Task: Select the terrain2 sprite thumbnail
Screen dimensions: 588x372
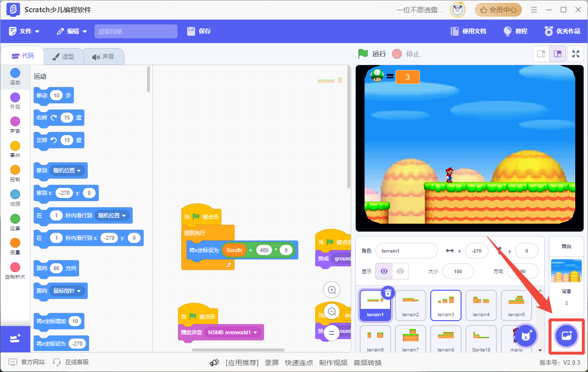Action: [410, 305]
